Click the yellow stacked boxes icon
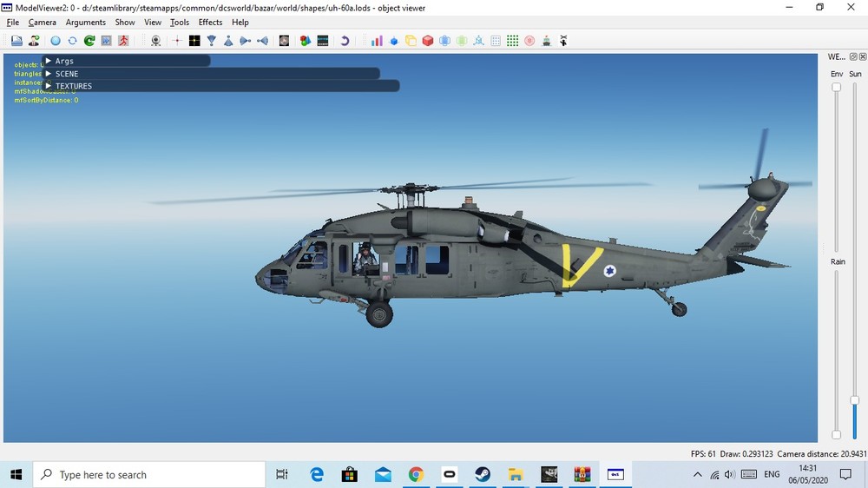The height and width of the screenshot is (488, 868). click(x=411, y=41)
